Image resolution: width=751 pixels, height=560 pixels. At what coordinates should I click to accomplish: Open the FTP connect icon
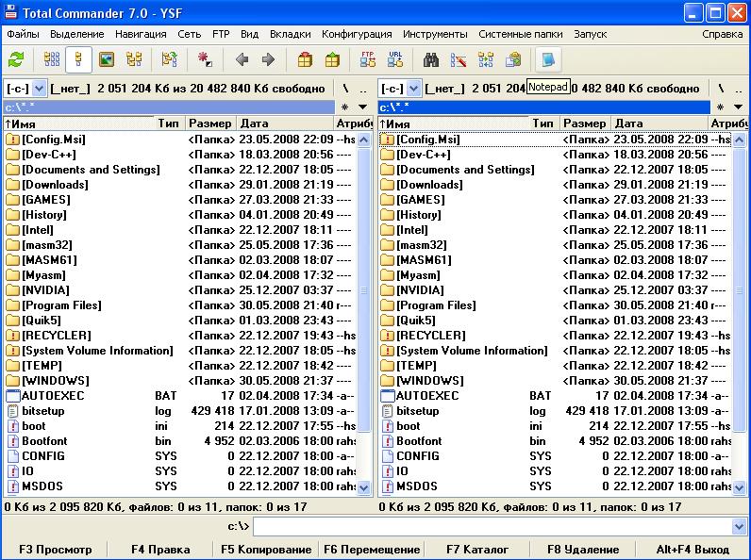click(368, 59)
